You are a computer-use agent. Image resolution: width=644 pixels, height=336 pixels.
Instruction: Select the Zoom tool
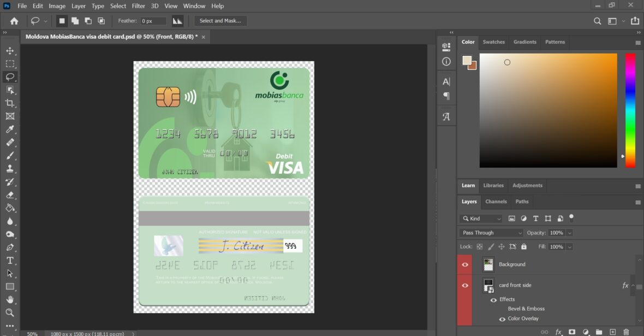tap(10, 313)
